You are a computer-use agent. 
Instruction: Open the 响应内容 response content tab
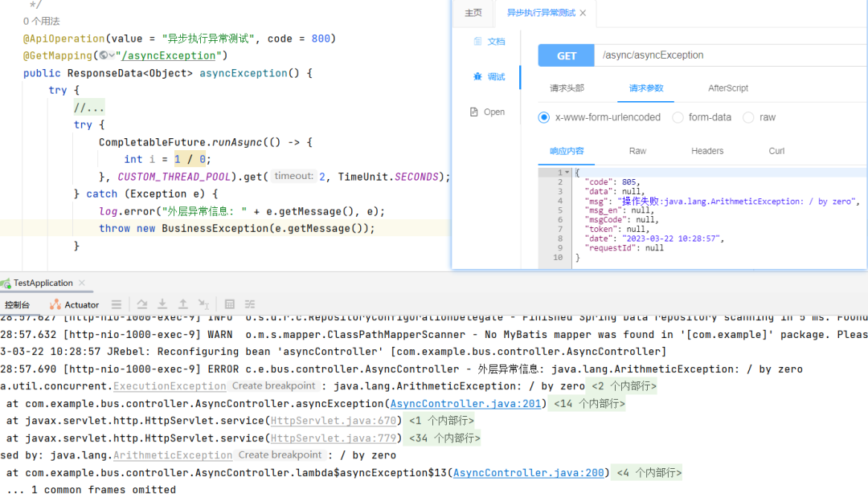(567, 152)
